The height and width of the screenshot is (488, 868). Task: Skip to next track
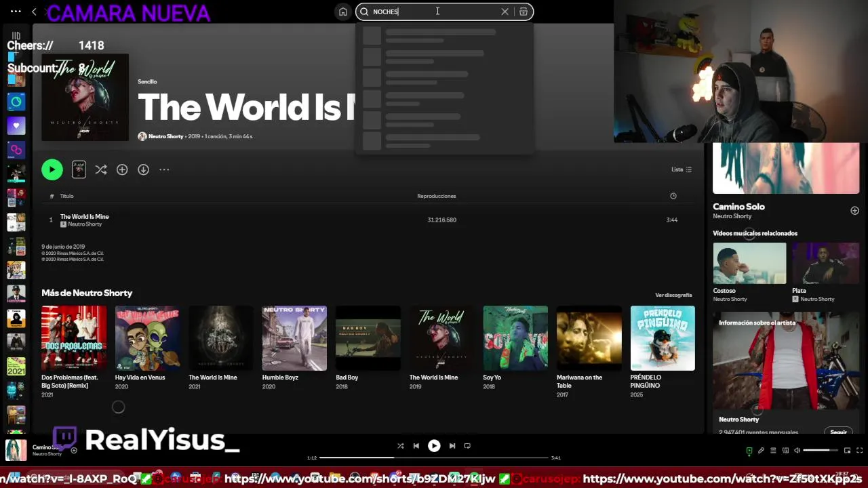coord(452,446)
